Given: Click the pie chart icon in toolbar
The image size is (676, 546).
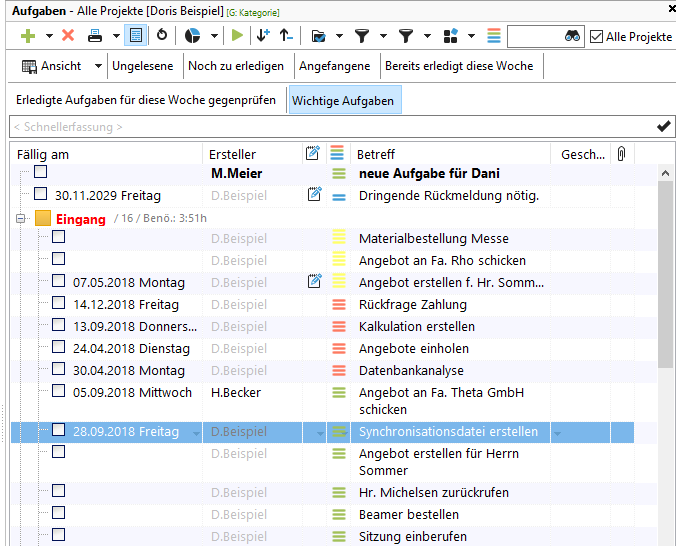Looking at the screenshot, I should tap(194, 36).
